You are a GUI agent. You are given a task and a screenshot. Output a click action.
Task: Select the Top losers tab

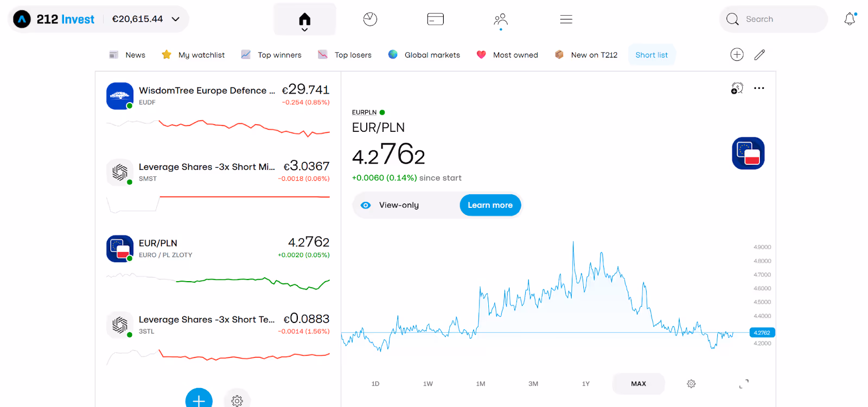click(345, 55)
